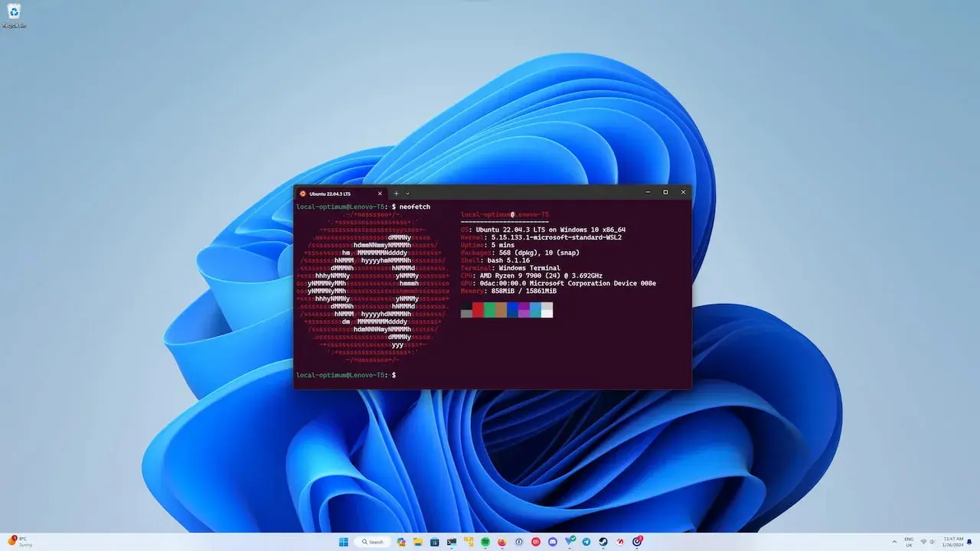Screen dimensions: 980x551
Task: Click the Ubuntu icon in the terminal tab
Action: click(x=302, y=193)
